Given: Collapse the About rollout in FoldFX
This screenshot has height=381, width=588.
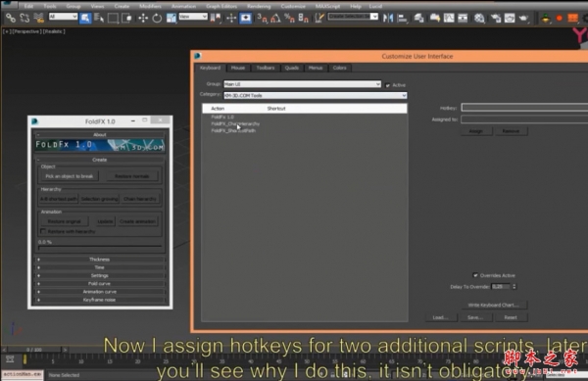Looking at the screenshot, I should click(x=100, y=134).
